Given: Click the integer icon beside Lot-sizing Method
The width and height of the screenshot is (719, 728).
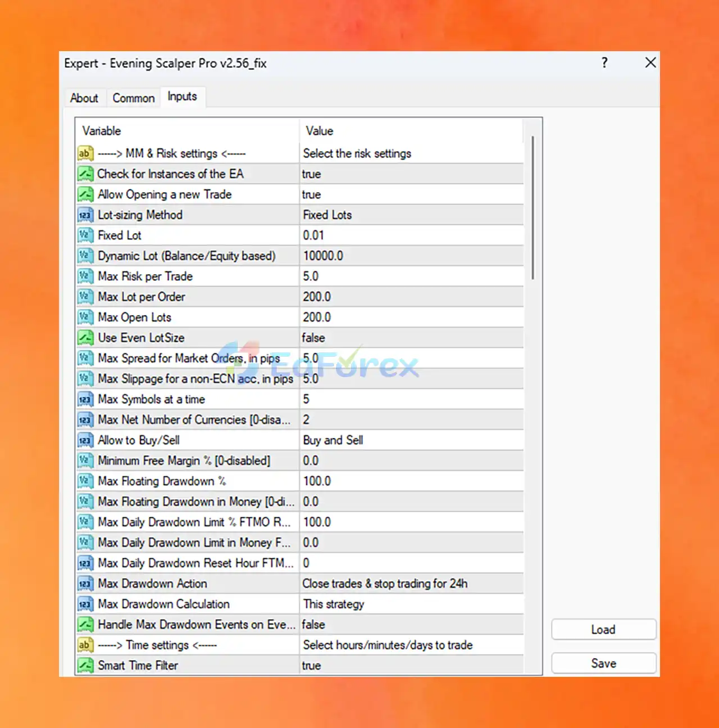Looking at the screenshot, I should [x=85, y=215].
